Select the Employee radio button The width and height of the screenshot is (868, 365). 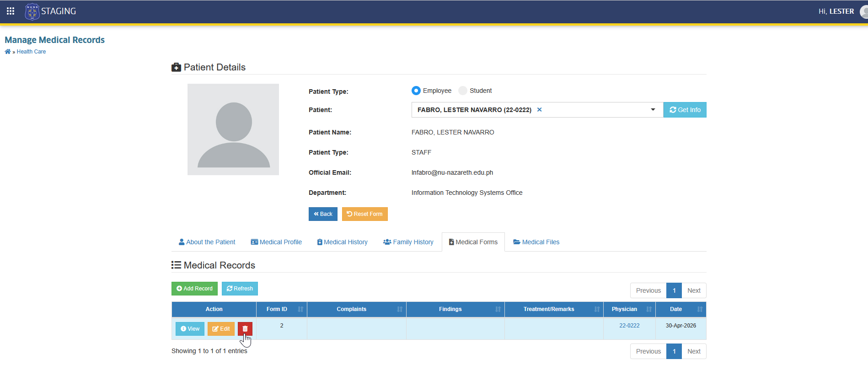pos(416,91)
